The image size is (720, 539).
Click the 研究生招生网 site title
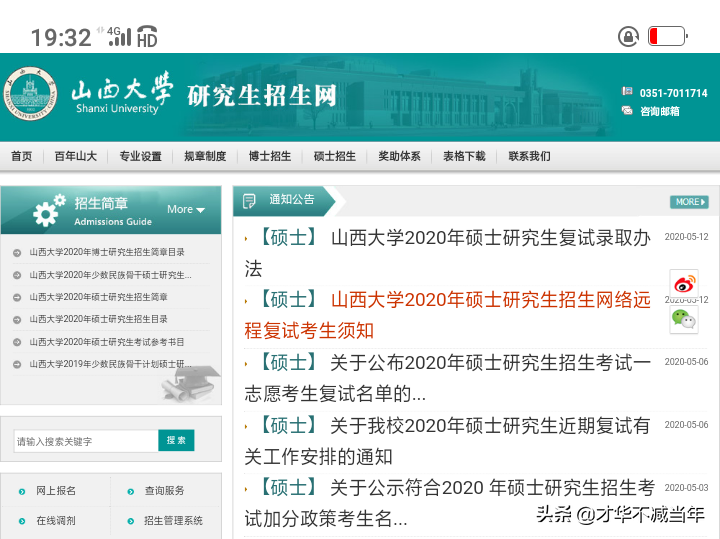pyautogui.click(x=262, y=95)
